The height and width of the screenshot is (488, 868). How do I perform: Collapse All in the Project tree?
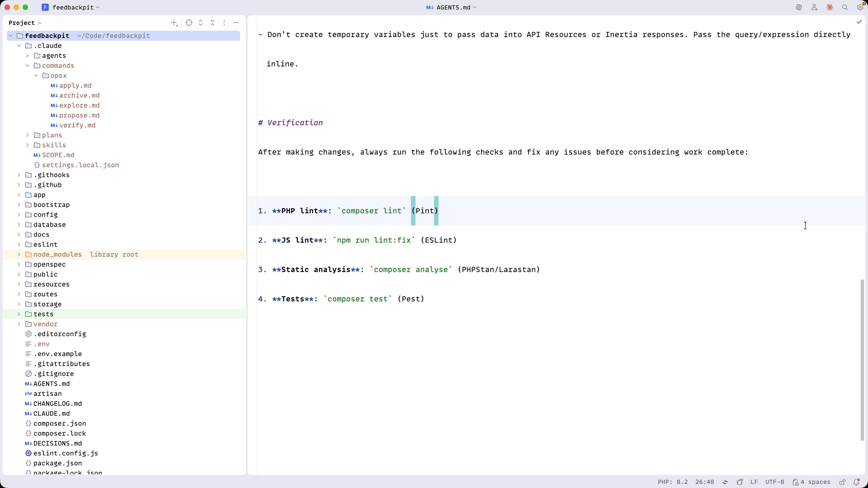tap(213, 23)
